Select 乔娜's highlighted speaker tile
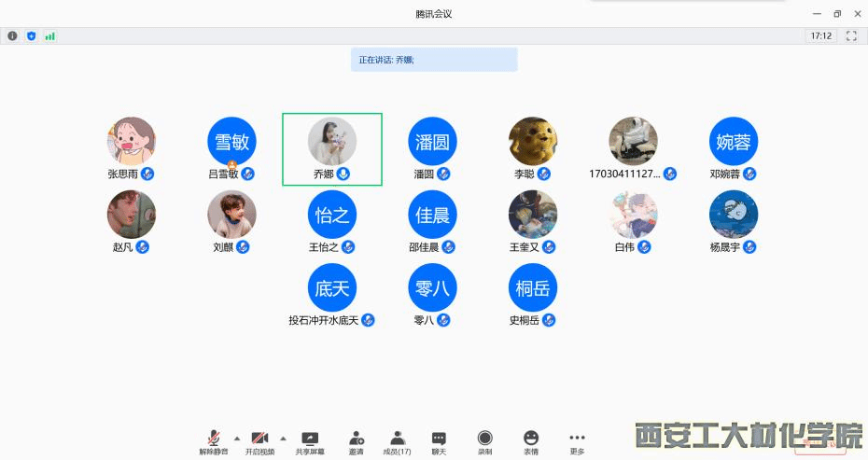 pos(332,149)
